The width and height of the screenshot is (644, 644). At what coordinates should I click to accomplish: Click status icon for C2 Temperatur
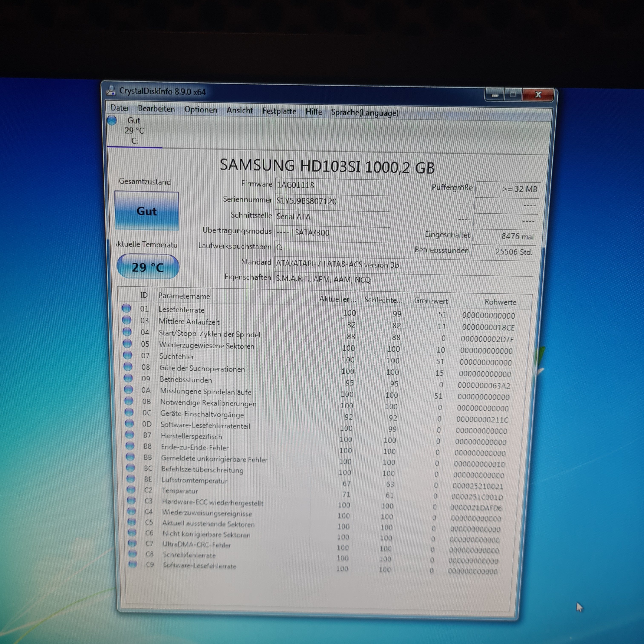click(x=131, y=489)
